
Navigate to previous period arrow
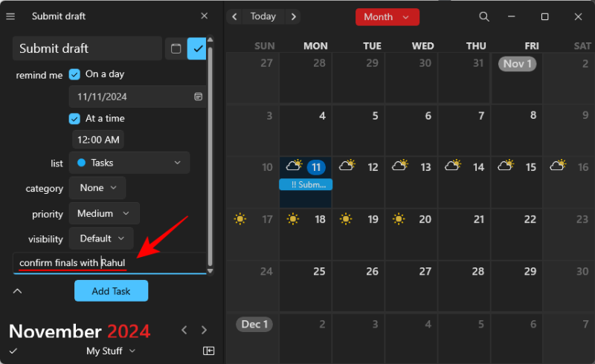coord(234,16)
